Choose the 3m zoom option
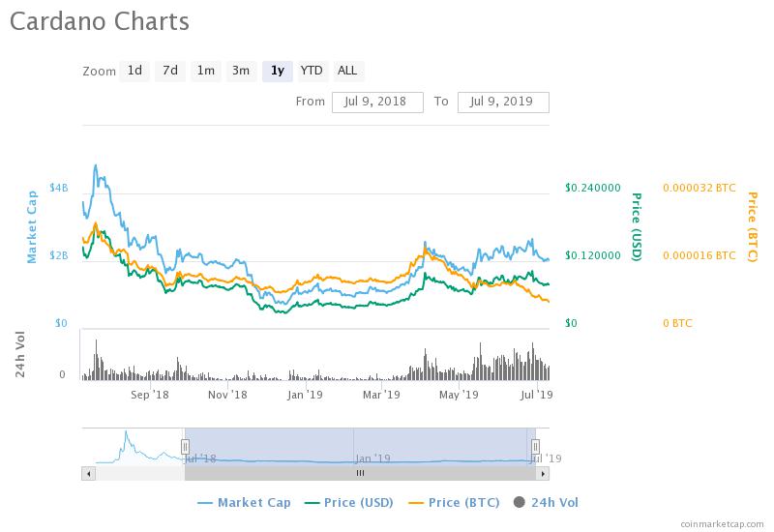This screenshot has width=774, height=532. pyautogui.click(x=241, y=71)
